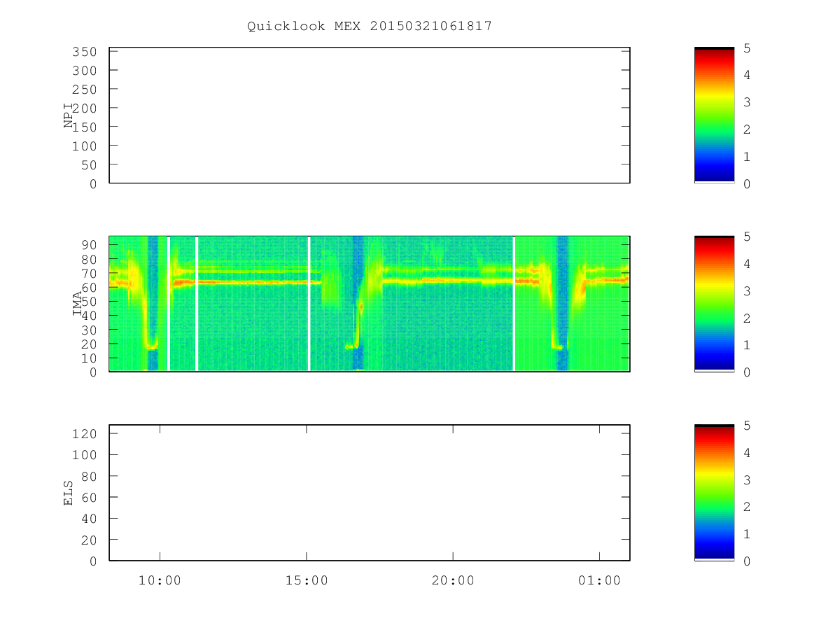The height and width of the screenshot is (630, 840).
Task: Click the 3 label on ELS color bar
Action: coord(747,479)
